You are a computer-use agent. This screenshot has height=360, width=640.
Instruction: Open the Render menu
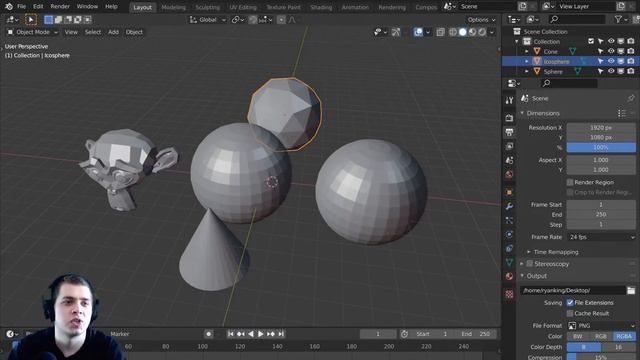(x=60, y=7)
